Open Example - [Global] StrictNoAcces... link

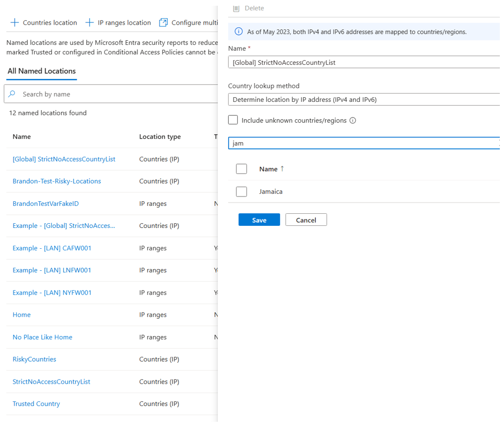point(64,226)
